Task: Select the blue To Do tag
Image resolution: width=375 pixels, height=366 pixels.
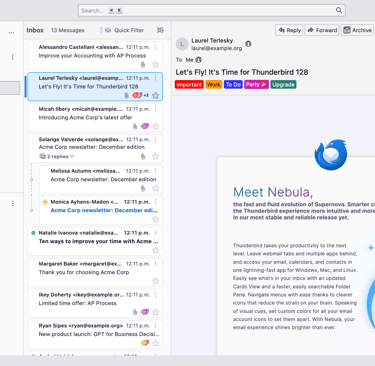Action: (233, 85)
